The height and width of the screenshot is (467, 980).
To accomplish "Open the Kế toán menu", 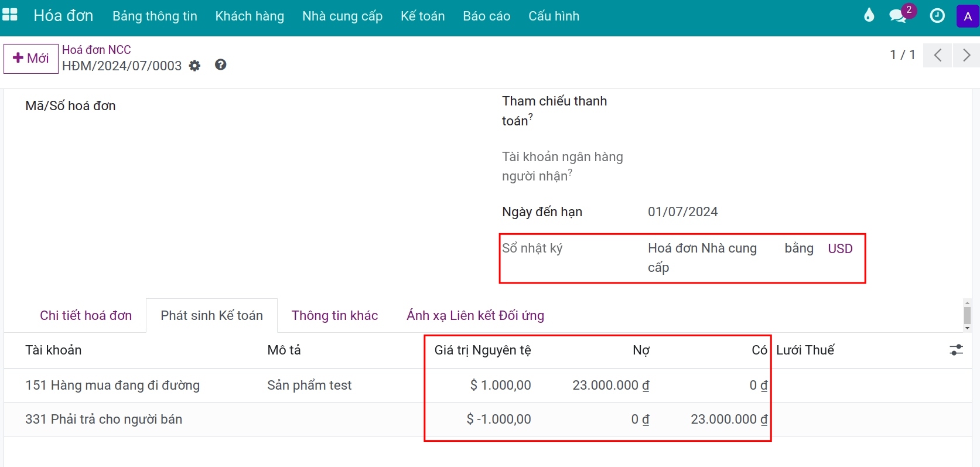I will pyautogui.click(x=422, y=16).
